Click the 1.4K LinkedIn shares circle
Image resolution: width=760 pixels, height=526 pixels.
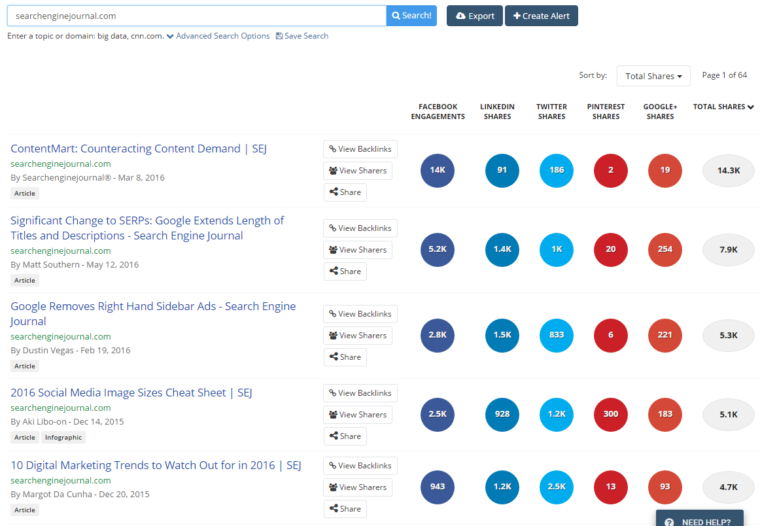pos(502,249)
